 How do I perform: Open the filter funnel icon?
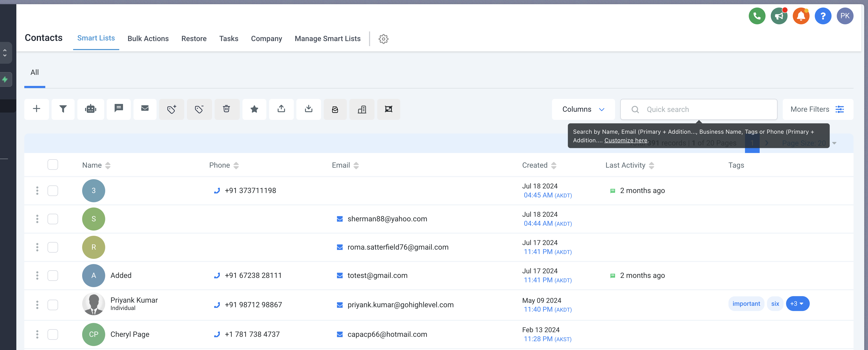[x=63, y=109]
